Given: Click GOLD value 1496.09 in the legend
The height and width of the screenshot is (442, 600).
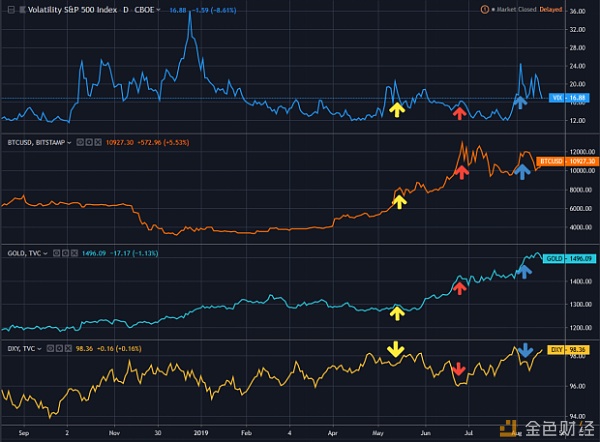Looking at the screenshot, I should coord(94,253).
